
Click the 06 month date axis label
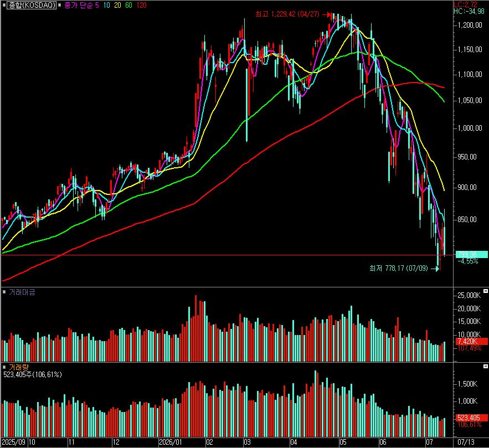click(x=383, y=442)
